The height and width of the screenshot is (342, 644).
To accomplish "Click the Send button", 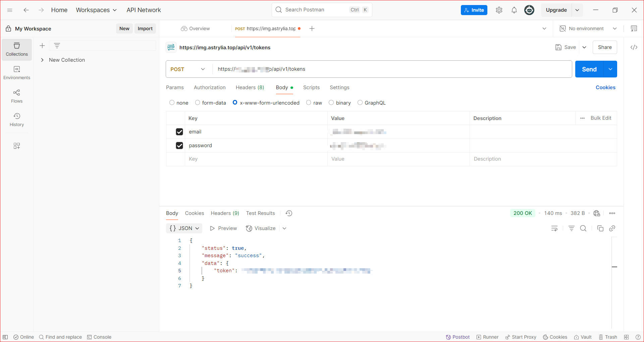I will [x=589, y=69].
